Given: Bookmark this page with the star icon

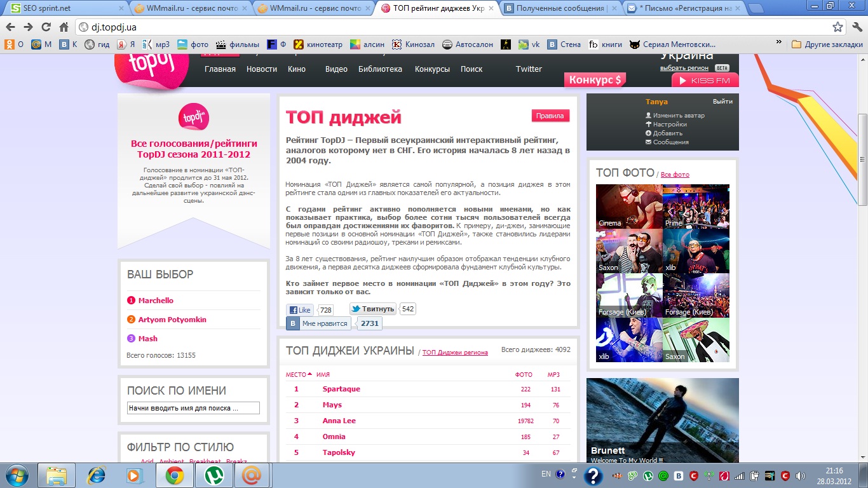Looking at the screenshot, I should point(838,27).
